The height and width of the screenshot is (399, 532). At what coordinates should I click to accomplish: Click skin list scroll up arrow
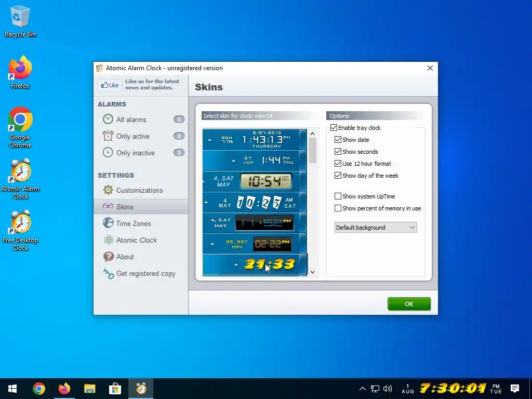312,134
